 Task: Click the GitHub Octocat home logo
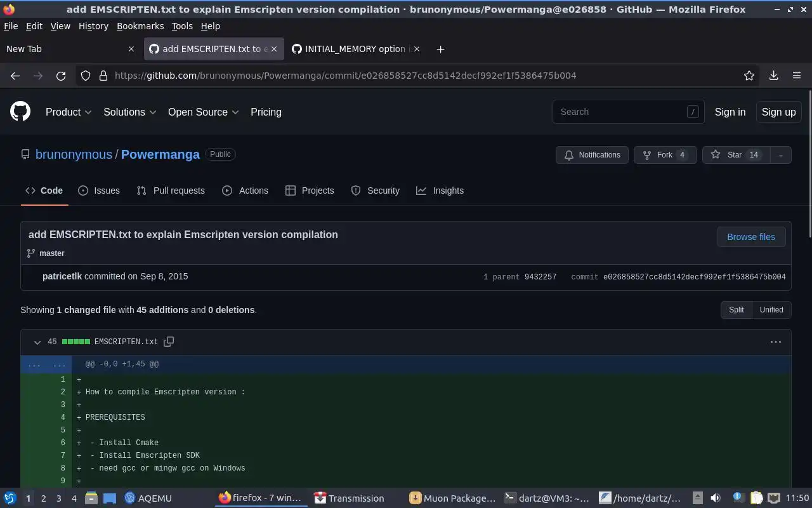pos(20,112)
